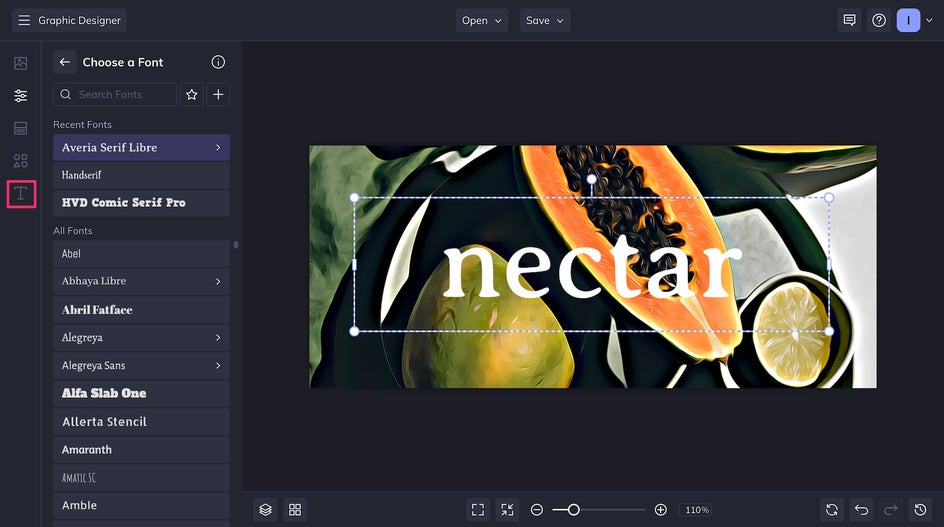
Task: Click the 110% zoom value field
Action: coord(697,510)
